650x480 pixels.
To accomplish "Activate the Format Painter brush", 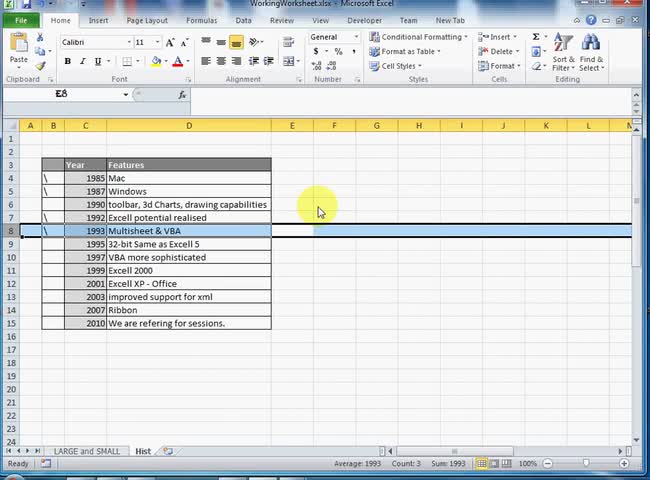I will [x=40, y=65].
